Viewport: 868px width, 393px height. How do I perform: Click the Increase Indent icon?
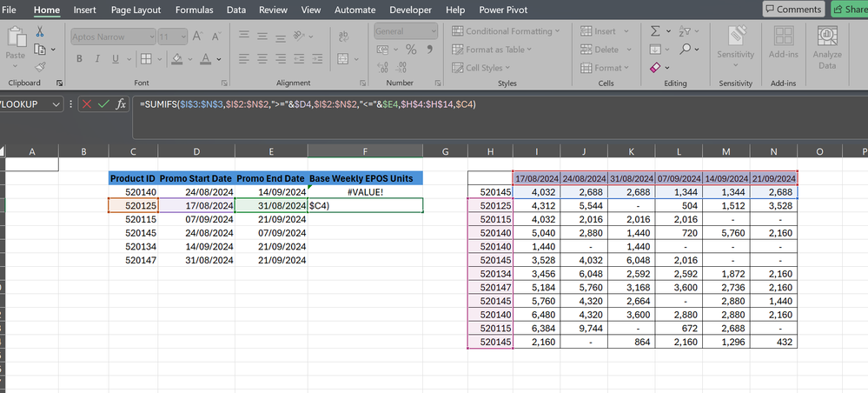pyautogui.click(x=318, y=57)
